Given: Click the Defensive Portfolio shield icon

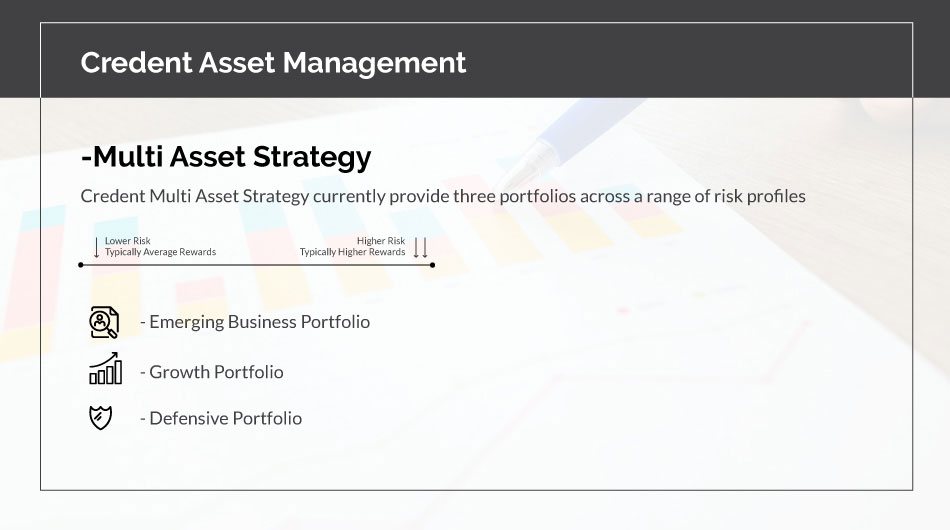Looking at the screenshot, I should [x=101, y=417].
